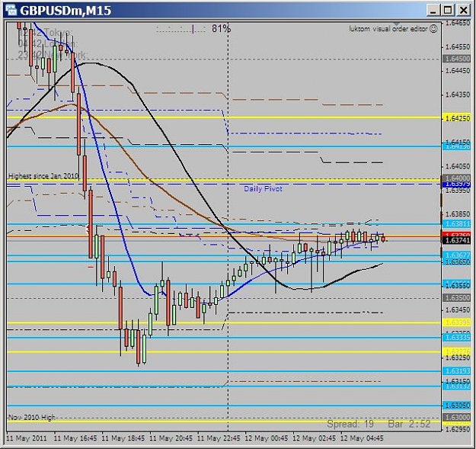476x449 pixels.
Task: Click the red 1.63750 price tag
Action: [x=456, y=235]
